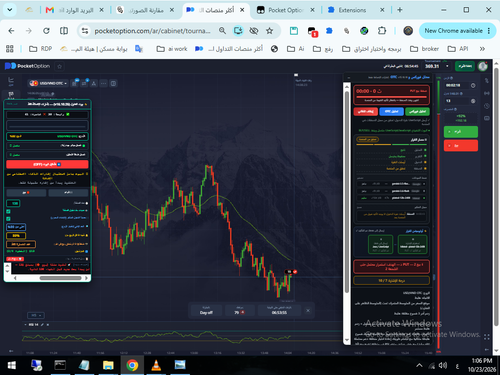Click the down arrow of analysis panel scrollbar
The image size is (500, 375).
[347, 340]
